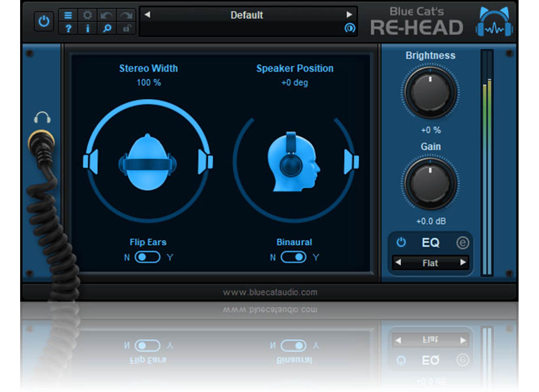
Task: Click the Binaural Y label
Action: coord(316,258)
